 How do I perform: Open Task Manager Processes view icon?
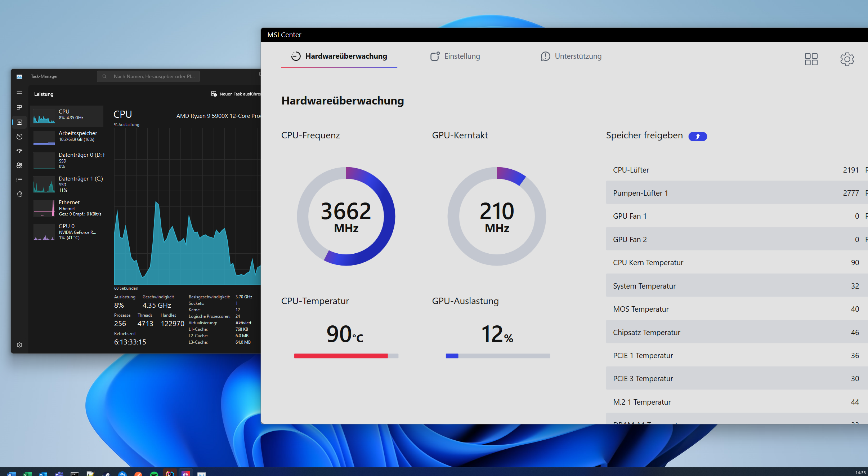(19, 108)
